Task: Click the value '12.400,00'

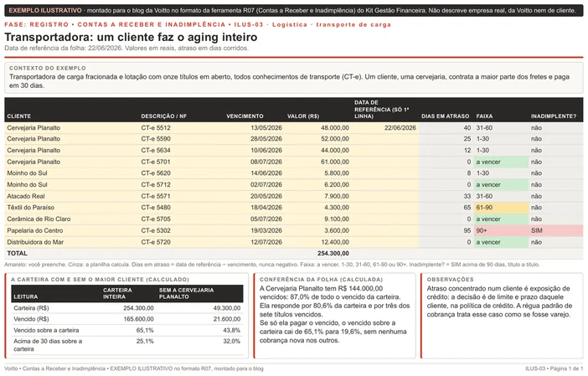Action: [x=335, y=242]
